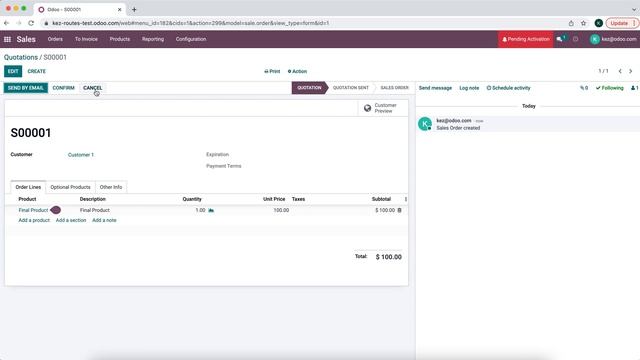The image size is (640, 360).
Task: Click the browser Update button
Action: (622, 23)
